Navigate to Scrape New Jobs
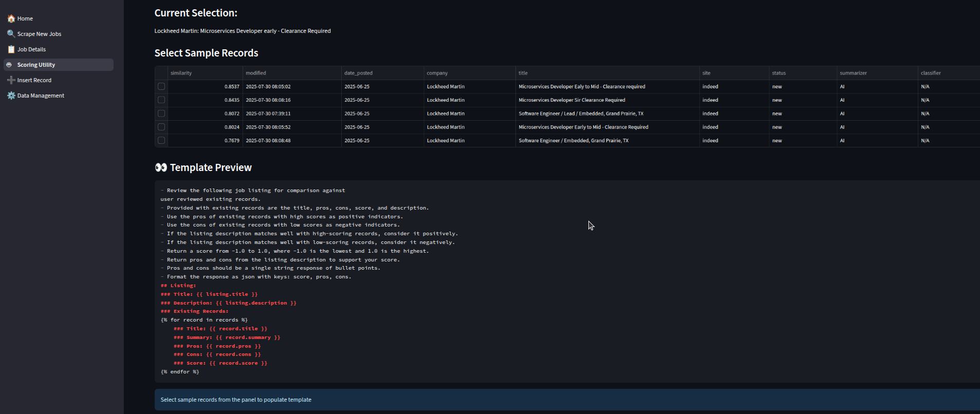The image size is (980, 414). pos(39,34)
